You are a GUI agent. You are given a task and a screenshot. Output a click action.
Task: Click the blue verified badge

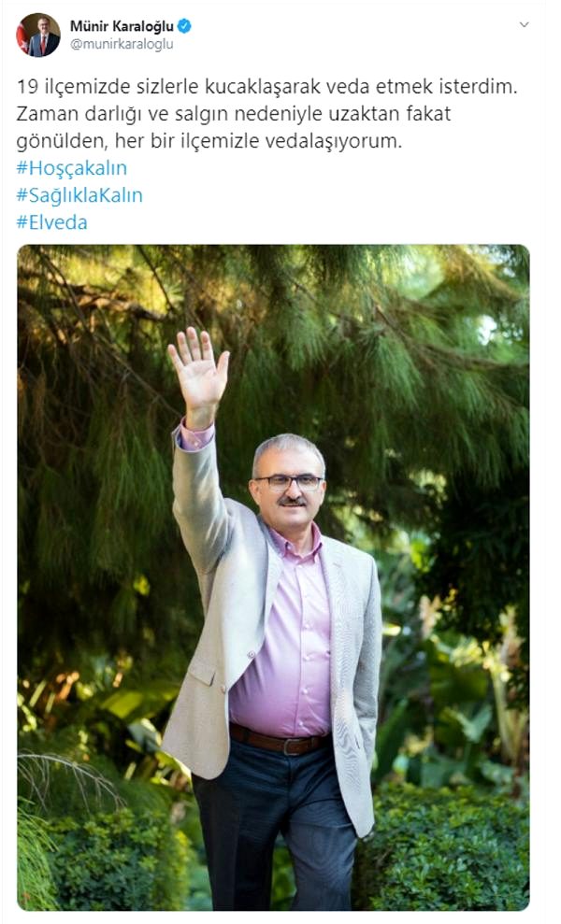(184, 26)
